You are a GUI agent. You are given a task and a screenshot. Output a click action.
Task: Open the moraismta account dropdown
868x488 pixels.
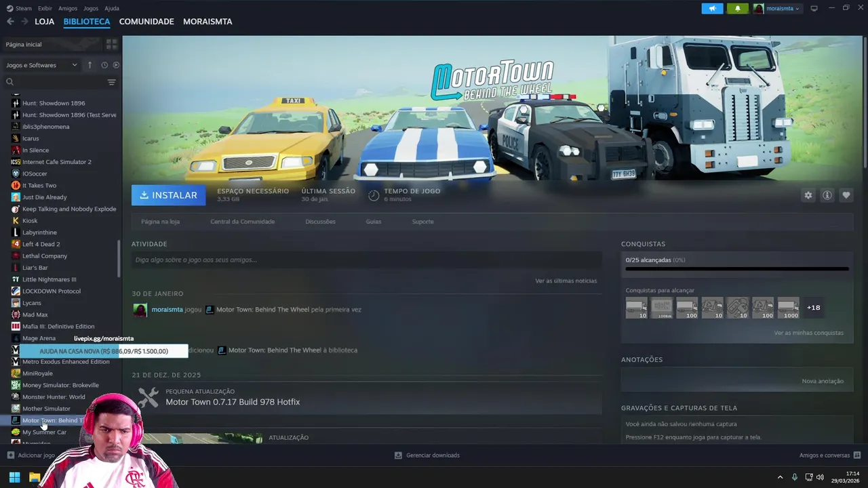[777, 8]
